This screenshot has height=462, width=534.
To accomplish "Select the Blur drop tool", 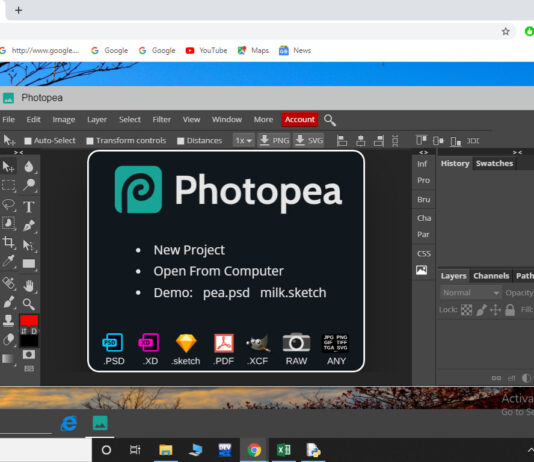I will 29,166.
